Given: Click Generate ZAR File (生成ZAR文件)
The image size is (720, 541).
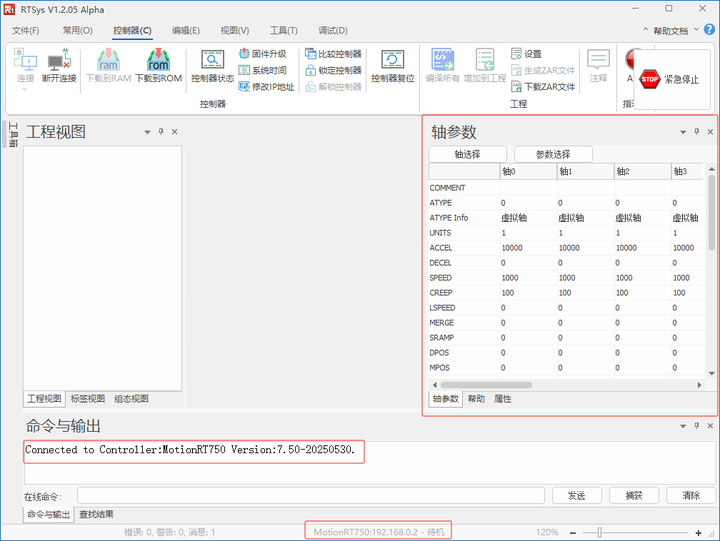Looking at the screenshot, I should pyautogui.click(x=543, y=70).
